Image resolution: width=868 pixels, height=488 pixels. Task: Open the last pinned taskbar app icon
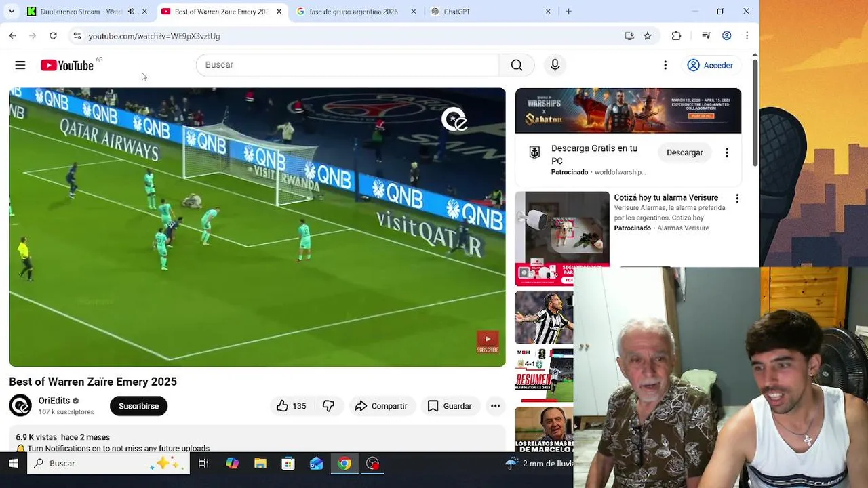372,464
